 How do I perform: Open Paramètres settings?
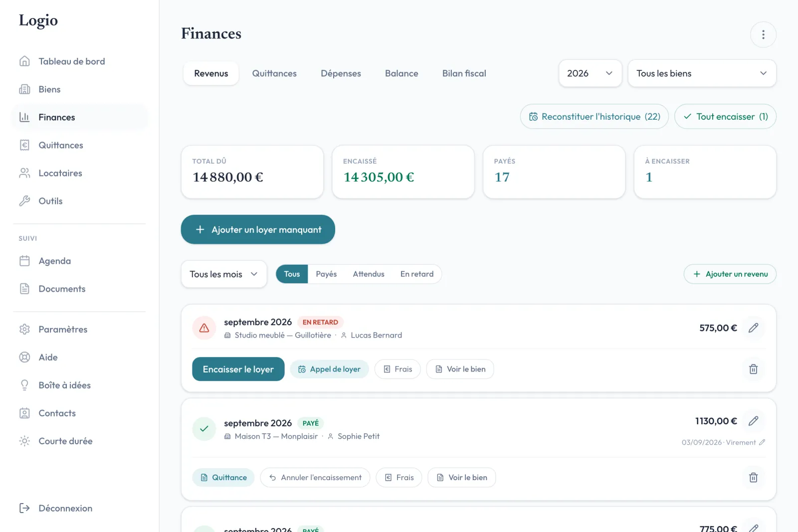[80, 329]
